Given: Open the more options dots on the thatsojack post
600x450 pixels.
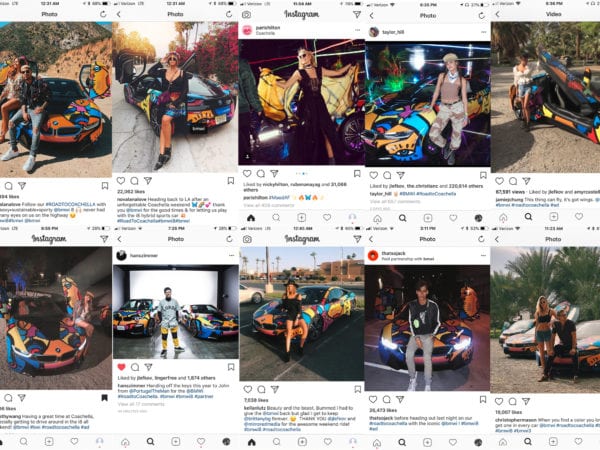Looking at the screenshot, I should point(483,255).
